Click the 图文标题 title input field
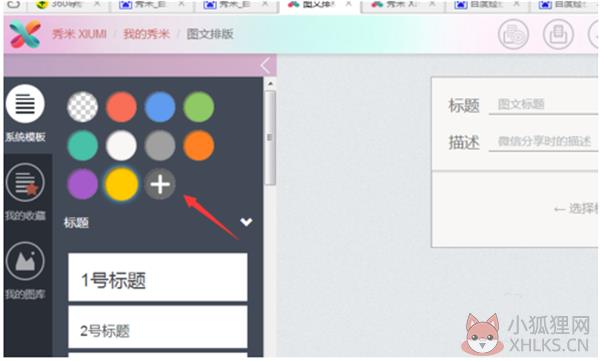The image size is (600, 361). pos(543,104)
